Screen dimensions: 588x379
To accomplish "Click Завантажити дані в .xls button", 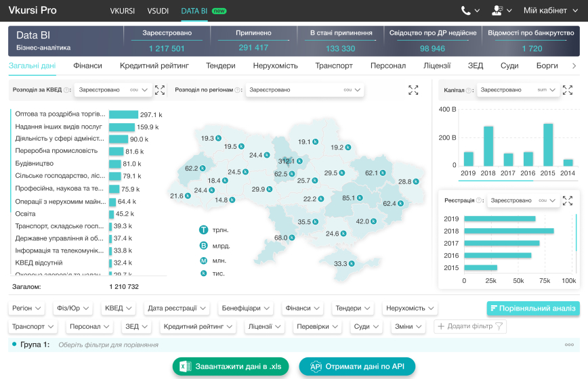I will pos(230,366).
